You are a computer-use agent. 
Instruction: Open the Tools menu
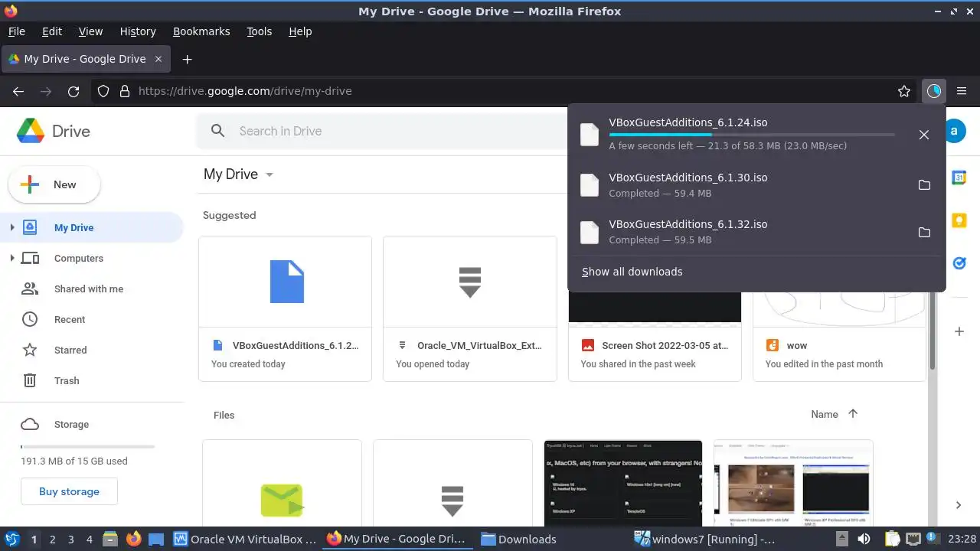click(260, 31)
